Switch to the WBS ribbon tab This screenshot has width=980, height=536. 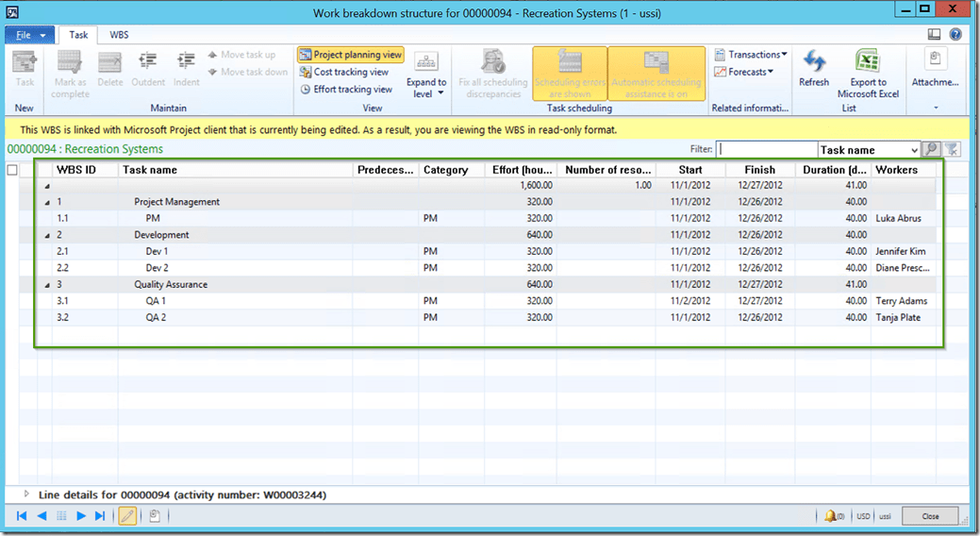tap(120, 34)
